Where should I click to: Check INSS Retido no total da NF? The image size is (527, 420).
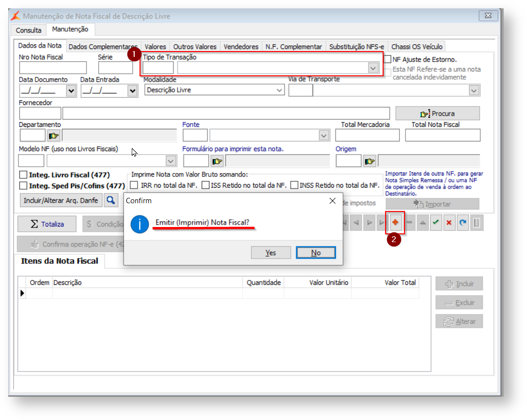pos(294,185)
